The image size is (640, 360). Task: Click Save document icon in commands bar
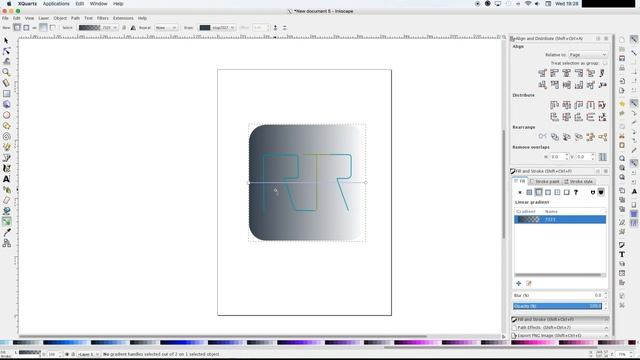pyautogui.click(x=622, y=58)
